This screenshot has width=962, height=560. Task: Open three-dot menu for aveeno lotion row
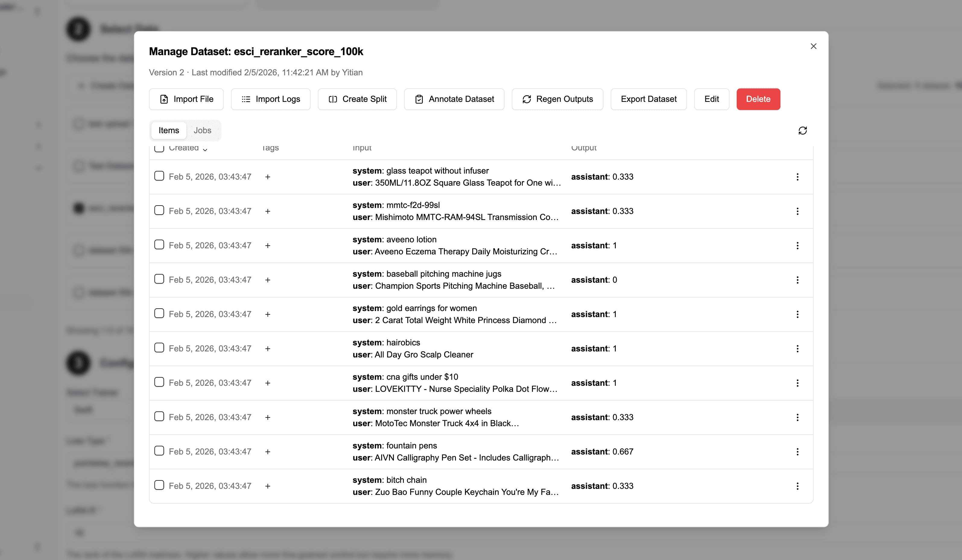coord(797,246)
